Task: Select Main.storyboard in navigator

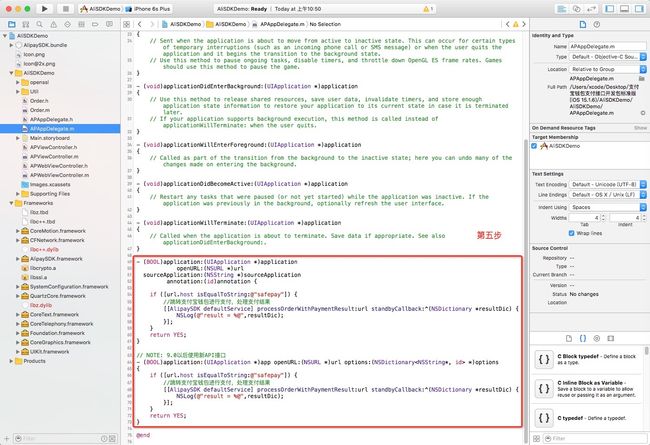Action: 50,138
